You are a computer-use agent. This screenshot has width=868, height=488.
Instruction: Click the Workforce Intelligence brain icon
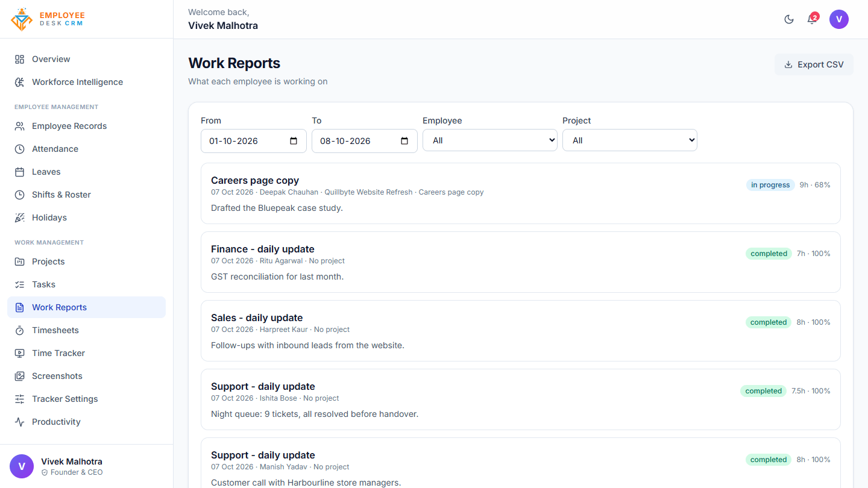20,82
